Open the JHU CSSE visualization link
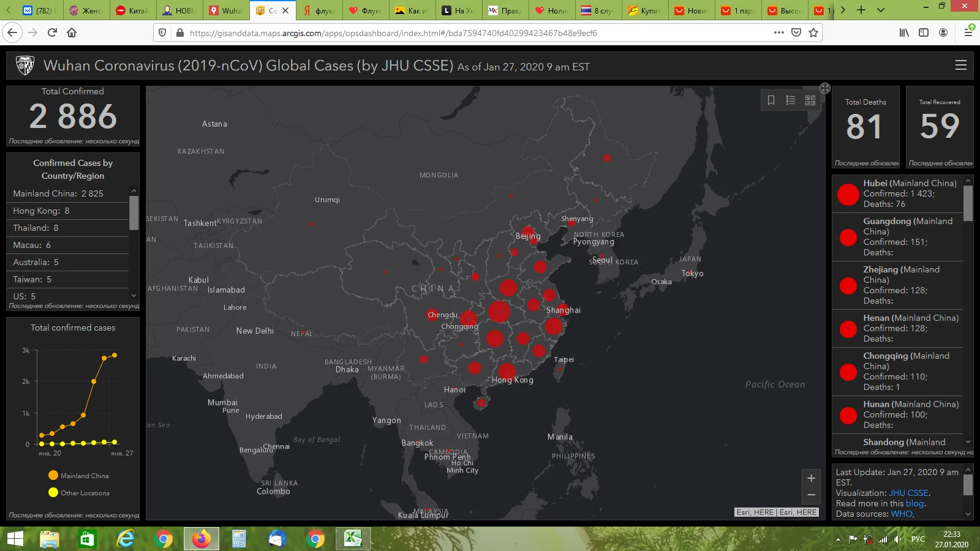980x551 pixels. [909, 493]
